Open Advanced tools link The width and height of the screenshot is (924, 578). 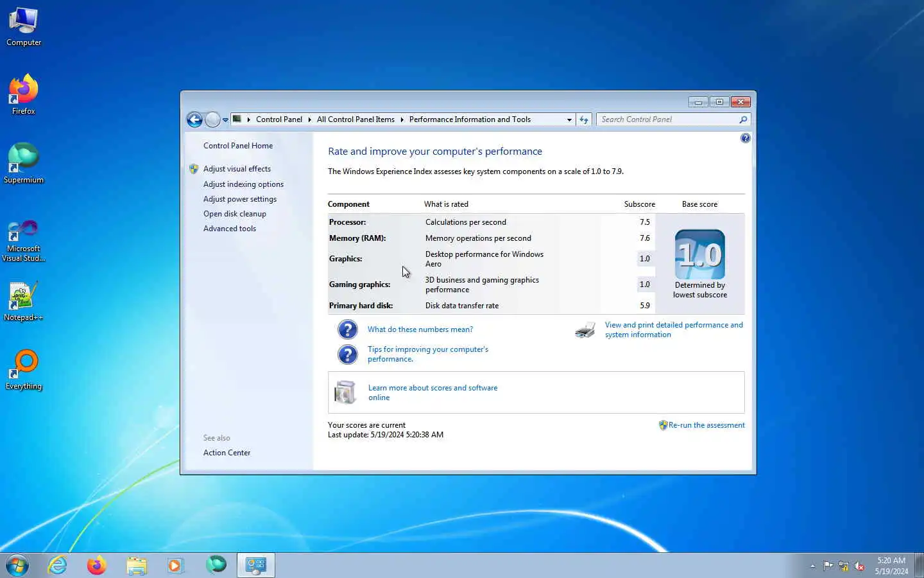230,229
